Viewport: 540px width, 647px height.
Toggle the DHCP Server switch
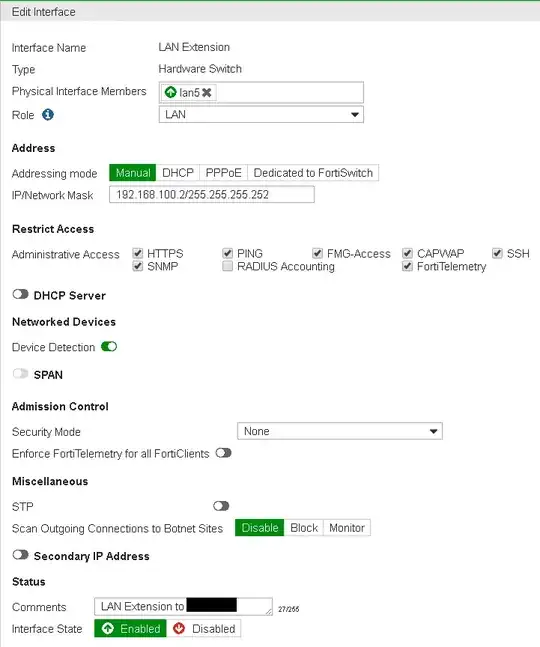(20, 295)
